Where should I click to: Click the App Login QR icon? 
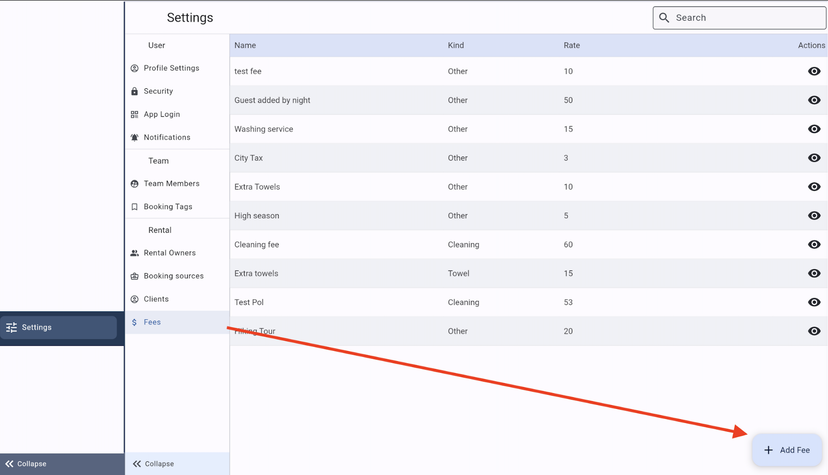click(134, 115)
